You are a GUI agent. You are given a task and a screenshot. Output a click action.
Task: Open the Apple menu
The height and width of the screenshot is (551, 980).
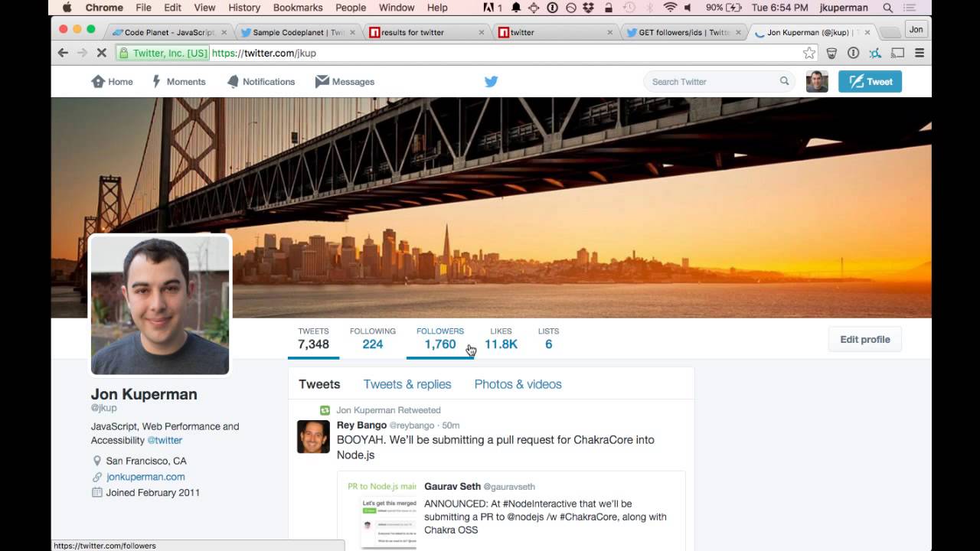pos(67,8)
